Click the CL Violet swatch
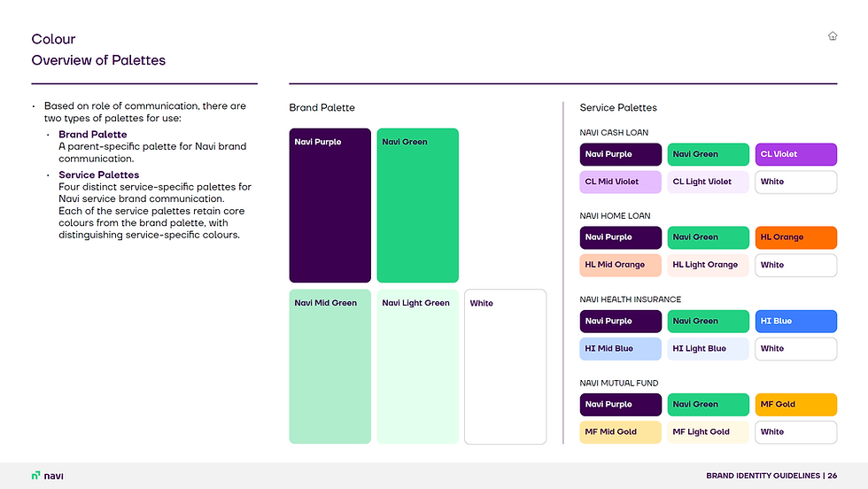The image size is (868, 489). click(796, 154)
